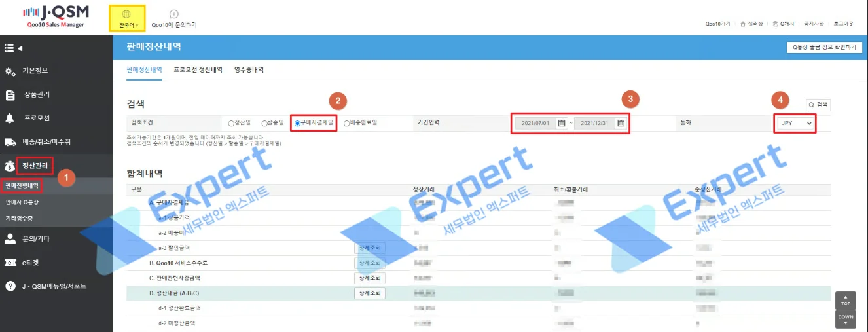This screenshot has width=868, height=332.
Task: Open the 상품관리 sidebar menu
Action: point(37,94)
